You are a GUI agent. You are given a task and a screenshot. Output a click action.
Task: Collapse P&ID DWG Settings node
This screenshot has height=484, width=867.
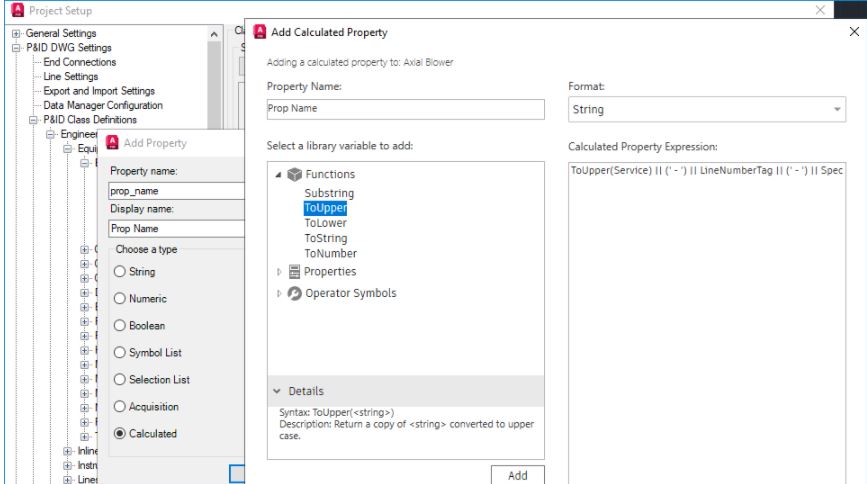click(16, 48)
